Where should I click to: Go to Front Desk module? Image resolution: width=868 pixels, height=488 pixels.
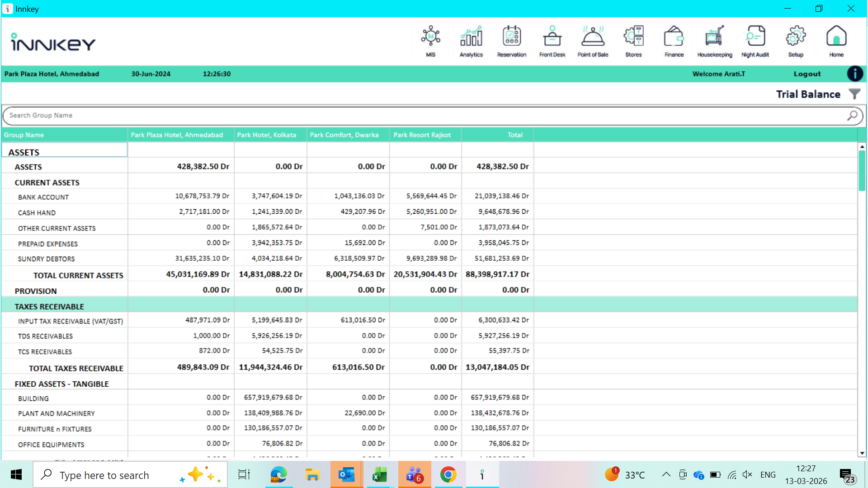[x=552, y=41]
